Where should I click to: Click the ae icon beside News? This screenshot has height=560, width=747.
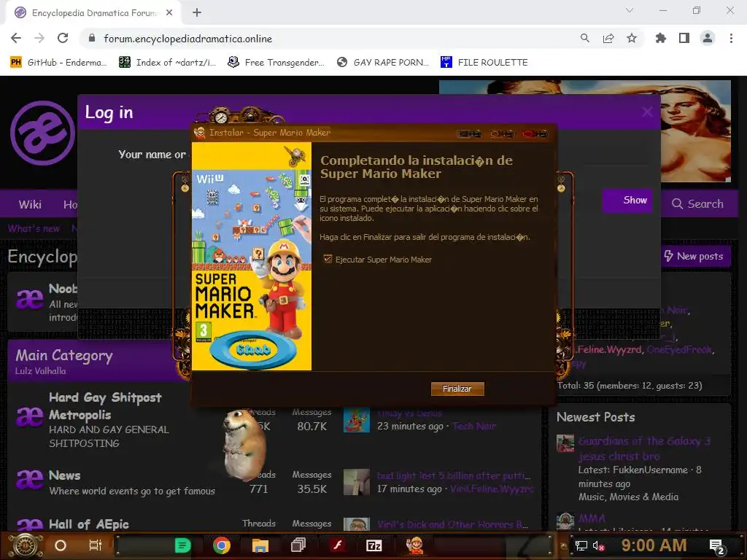coord(29,480)
